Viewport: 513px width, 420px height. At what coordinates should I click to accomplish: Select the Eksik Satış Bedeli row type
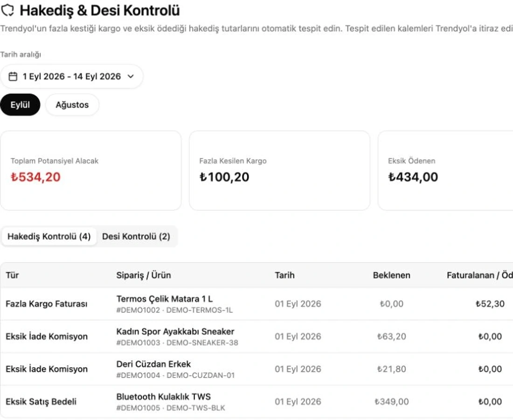click(x=41, y=402)
